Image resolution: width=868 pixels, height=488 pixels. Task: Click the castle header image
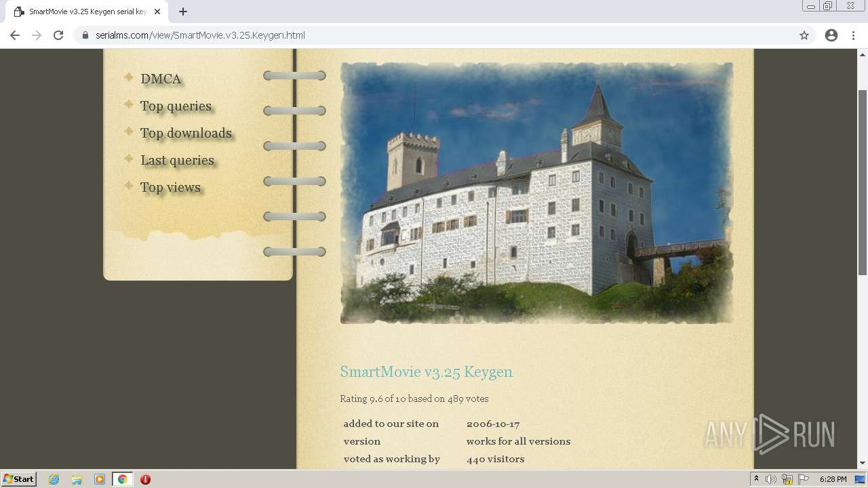pyautogui.click(x=536, y=193)
